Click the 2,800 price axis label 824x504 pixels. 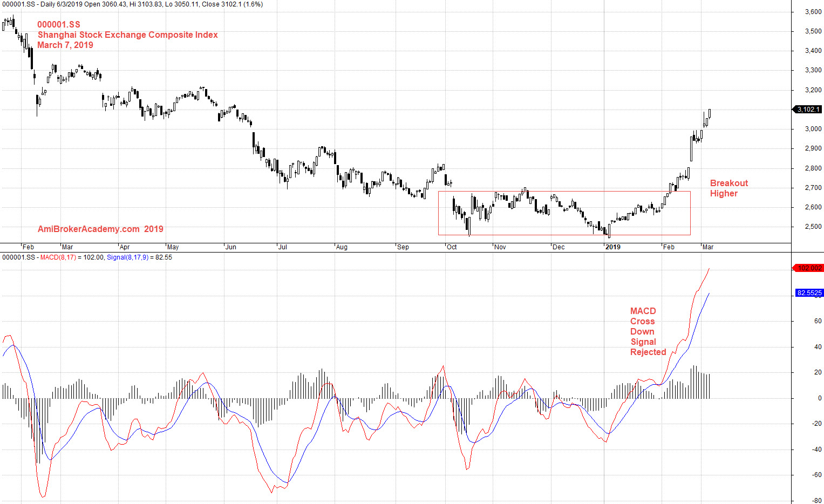813,168
